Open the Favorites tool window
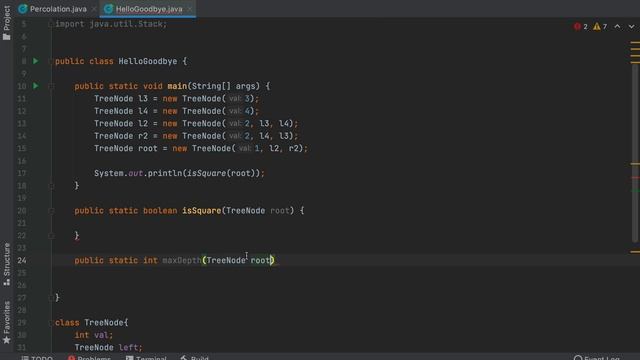Image resolution: width=640 pixels, height=360 pixels. 7,322
